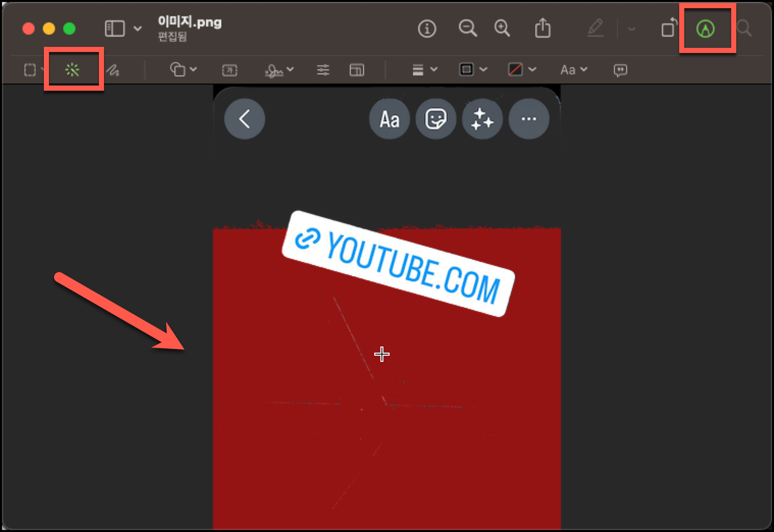Open the Share menu
Screen dimensions: 774x532
pos(543,28)
